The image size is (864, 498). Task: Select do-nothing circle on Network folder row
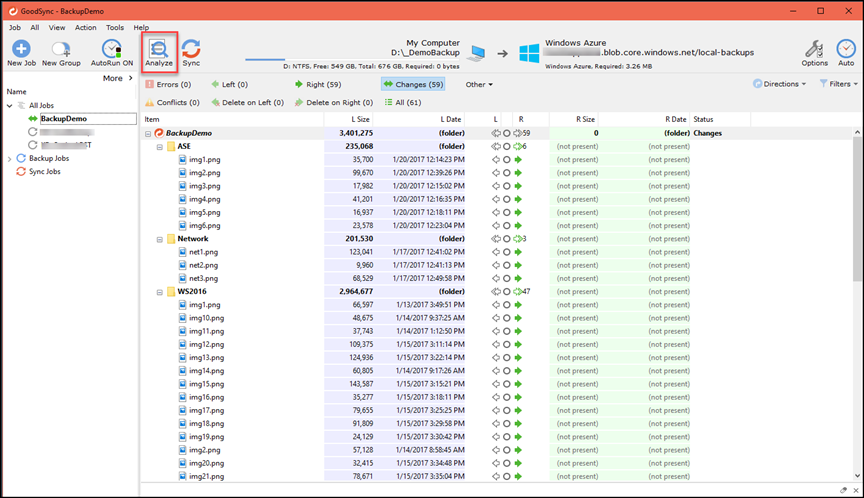click(x=507, y=239)
